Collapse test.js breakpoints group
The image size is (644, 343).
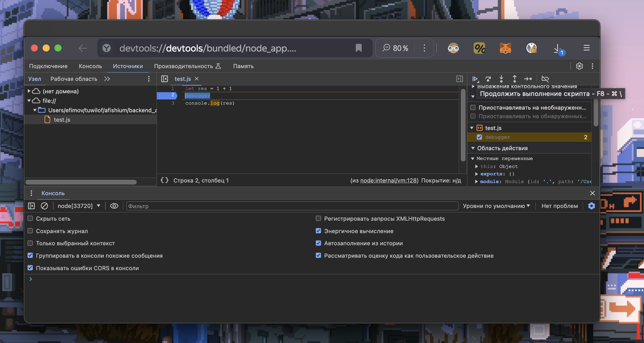coord(472,128)
